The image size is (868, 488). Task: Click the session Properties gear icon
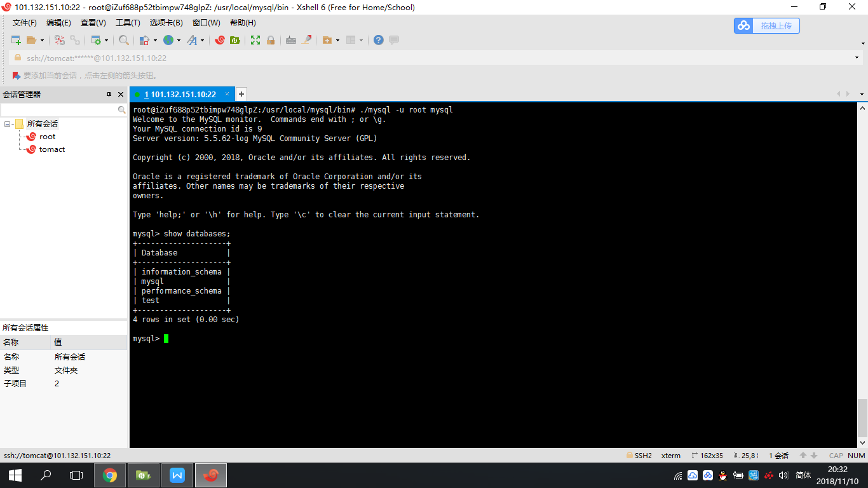coord(95,40)
